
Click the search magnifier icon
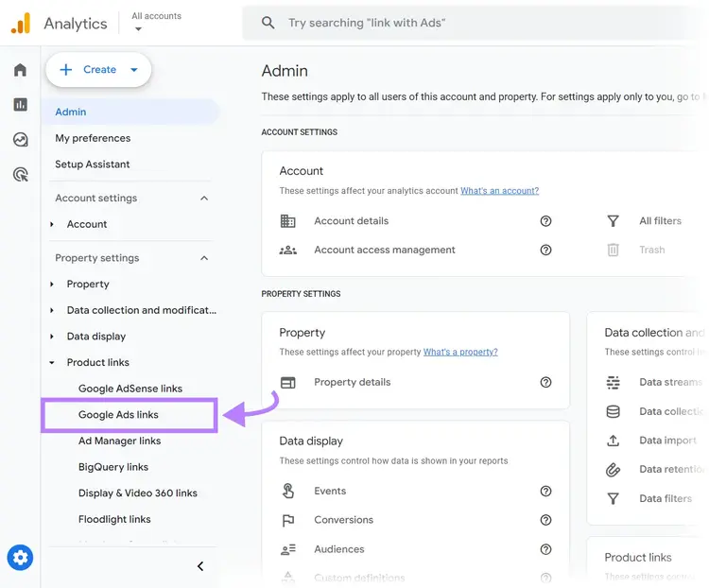click(268, 23)
